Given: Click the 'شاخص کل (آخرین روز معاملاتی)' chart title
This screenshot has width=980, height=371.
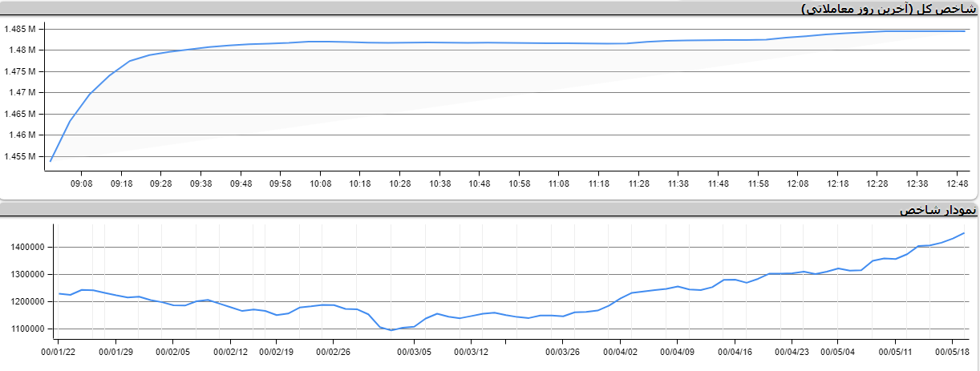Looking at the screenshot, I should pos(889,8).
